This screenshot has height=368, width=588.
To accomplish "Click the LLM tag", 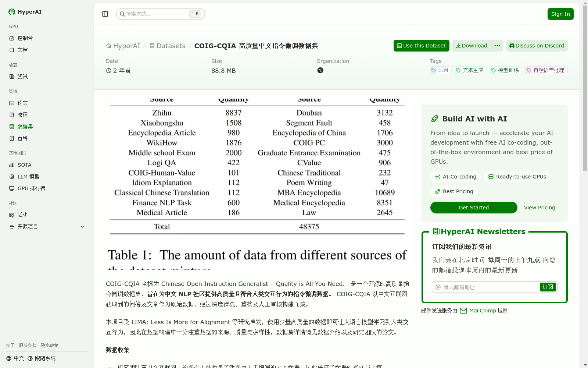I will point(441,70).
